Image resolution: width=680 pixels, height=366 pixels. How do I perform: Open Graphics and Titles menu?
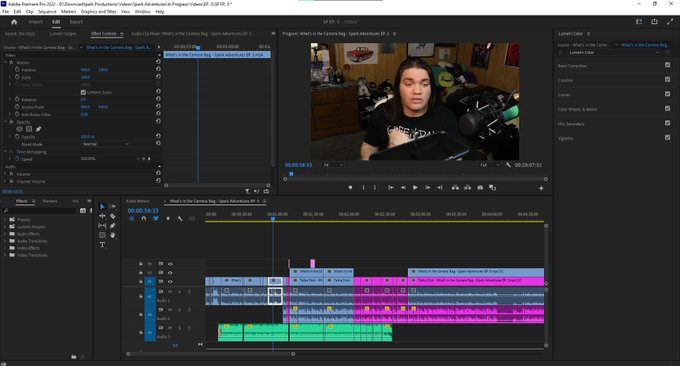coord(98,12)
